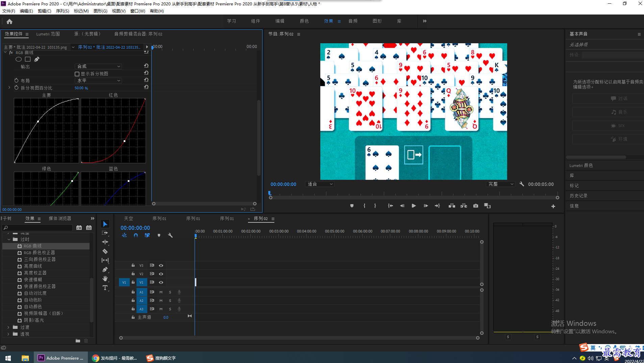The width and height of the screenshot is (644, 363).
Task: Create 4-point polygon mask for RGB 曲线
Action: [x=28, y=59]
